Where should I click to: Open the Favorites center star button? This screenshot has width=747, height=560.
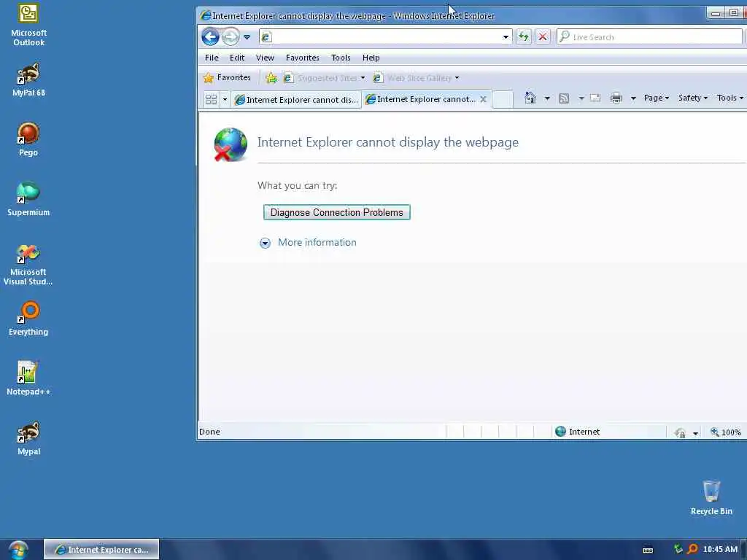click(x=227, y=77)
